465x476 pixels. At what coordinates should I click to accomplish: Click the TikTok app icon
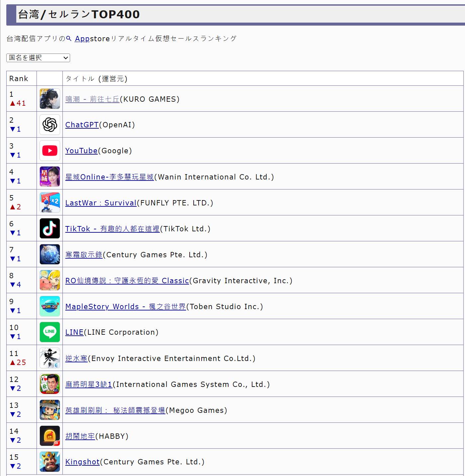[50, 228]
